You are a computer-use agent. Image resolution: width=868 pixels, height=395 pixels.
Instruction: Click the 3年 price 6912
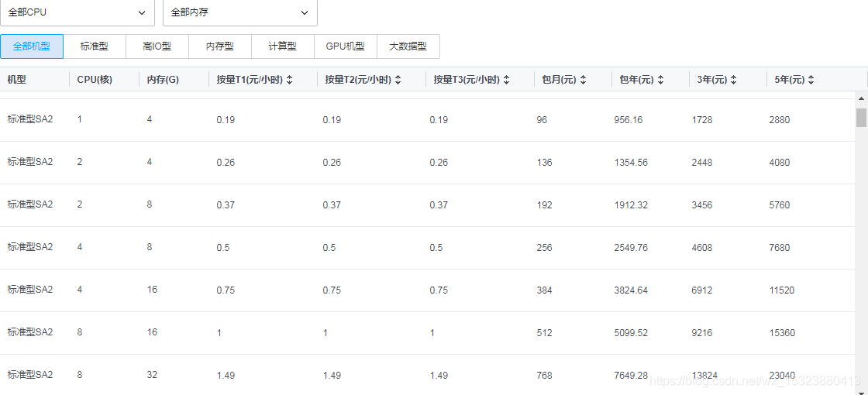point(702,290)
